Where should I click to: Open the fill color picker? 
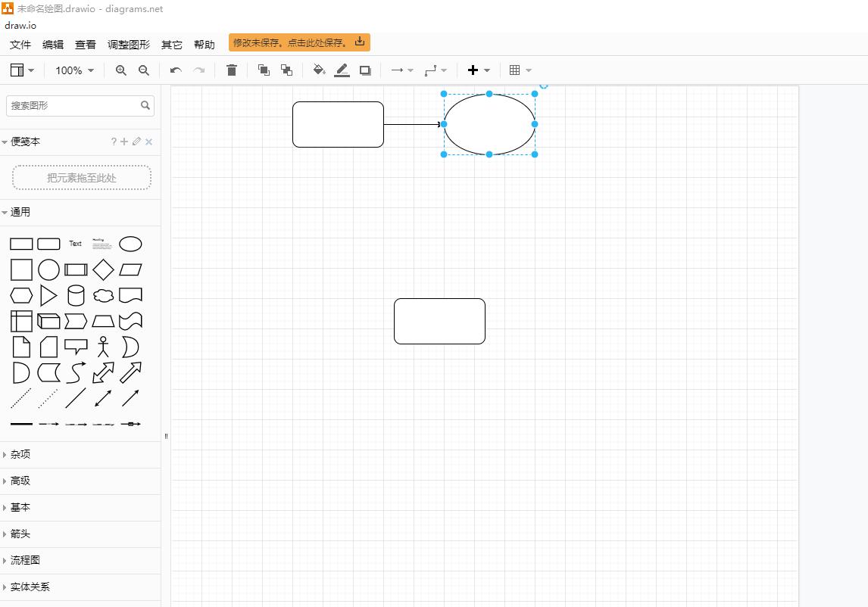coord(319,70)
